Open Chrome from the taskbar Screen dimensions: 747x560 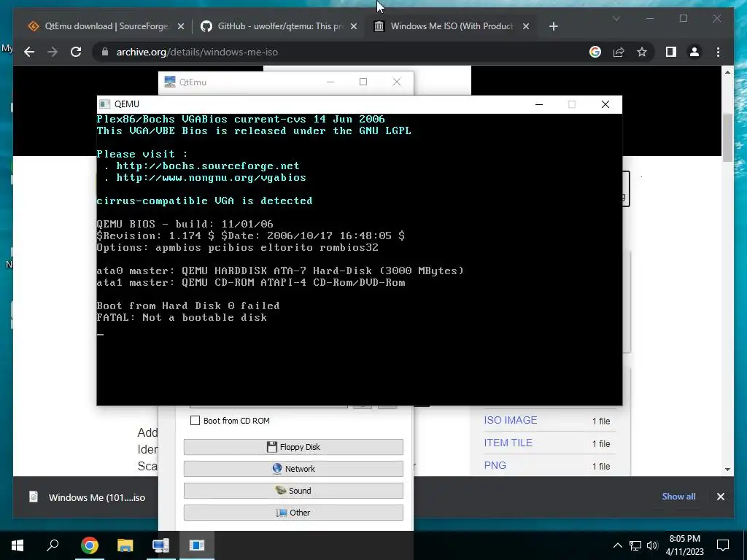(x=90, y=545)
